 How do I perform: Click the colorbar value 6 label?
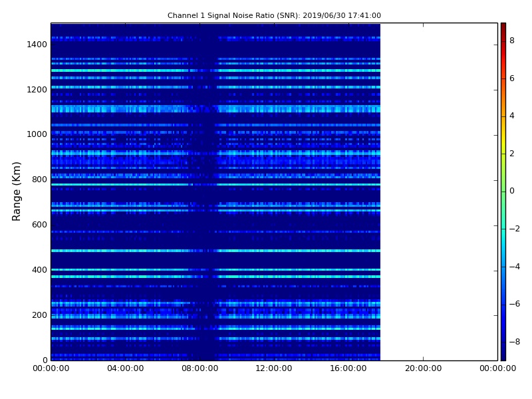click(x=512, y=78)
